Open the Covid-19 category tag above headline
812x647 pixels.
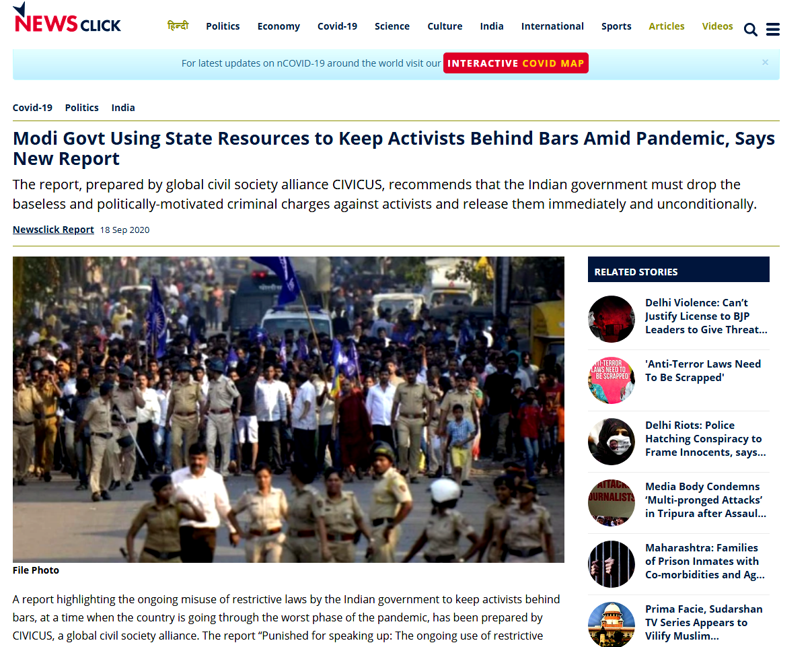[32, 108]
